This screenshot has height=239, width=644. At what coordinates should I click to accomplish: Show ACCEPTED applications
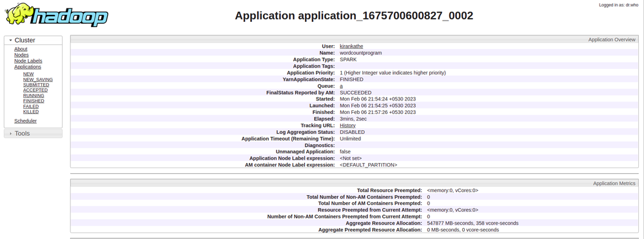coord(35,90)
